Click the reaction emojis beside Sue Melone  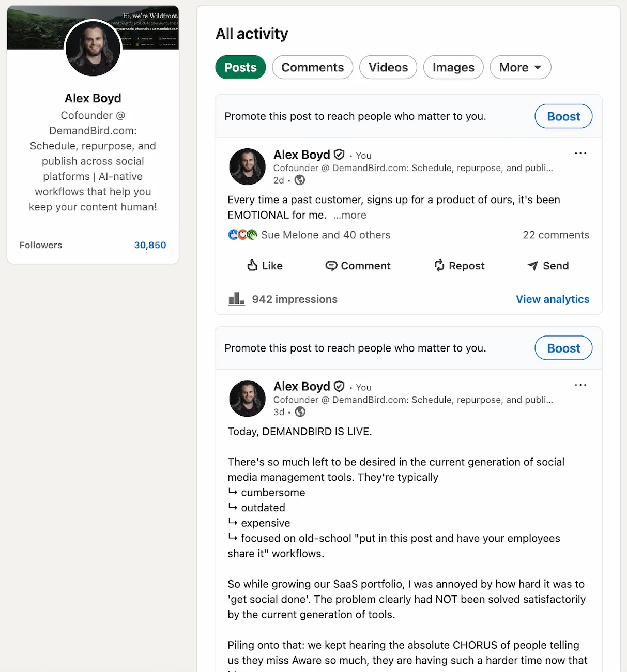coord(242,234)
